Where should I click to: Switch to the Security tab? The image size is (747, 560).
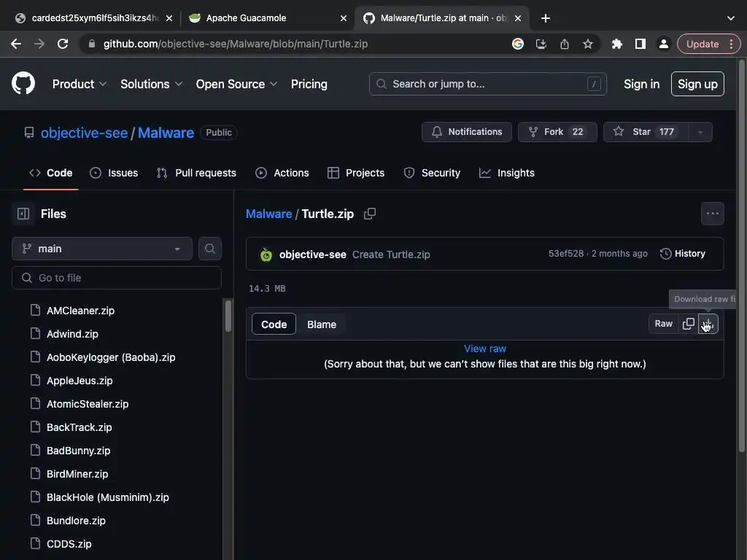coord(432,173)
